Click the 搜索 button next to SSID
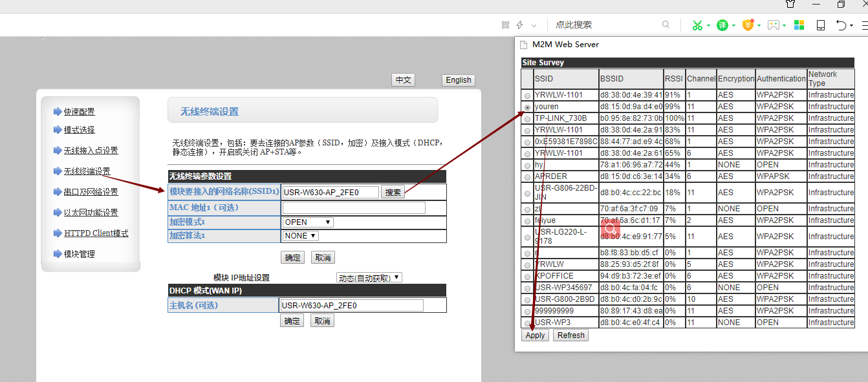This screenshot has width=868, height=382. 393,192
